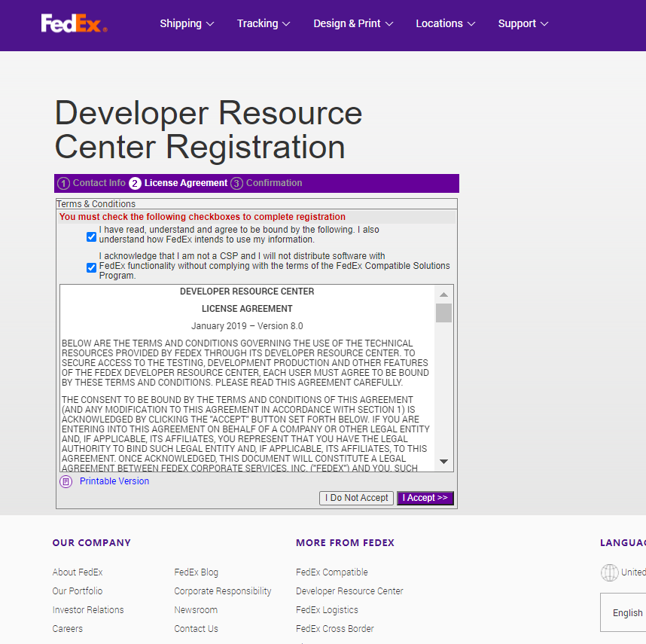
Task: Select step 3 Confirmation circle
Action: pos(234,183)
